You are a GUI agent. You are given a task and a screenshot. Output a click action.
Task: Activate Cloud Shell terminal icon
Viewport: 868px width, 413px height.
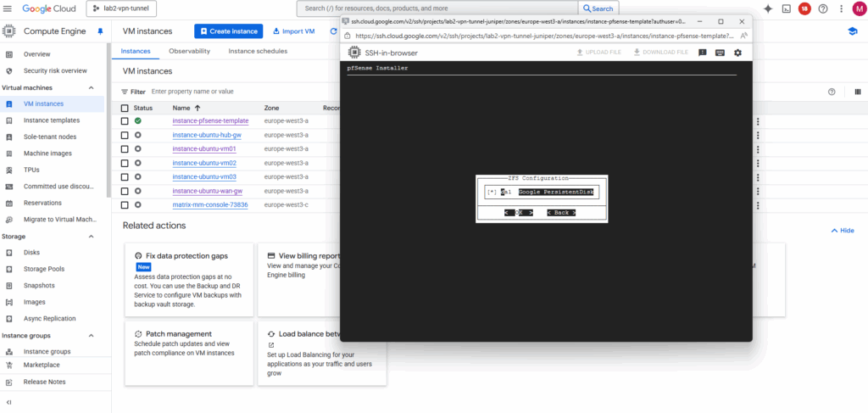[786, 8]
